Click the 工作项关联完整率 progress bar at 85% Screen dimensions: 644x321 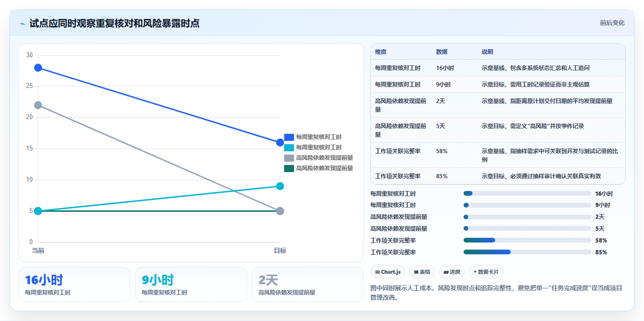tap(527, 252)
